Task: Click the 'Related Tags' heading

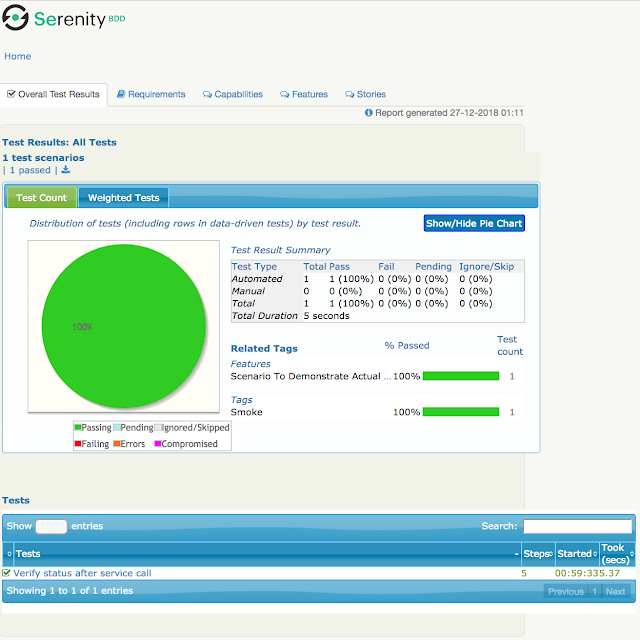Action: tap(264, 349)
